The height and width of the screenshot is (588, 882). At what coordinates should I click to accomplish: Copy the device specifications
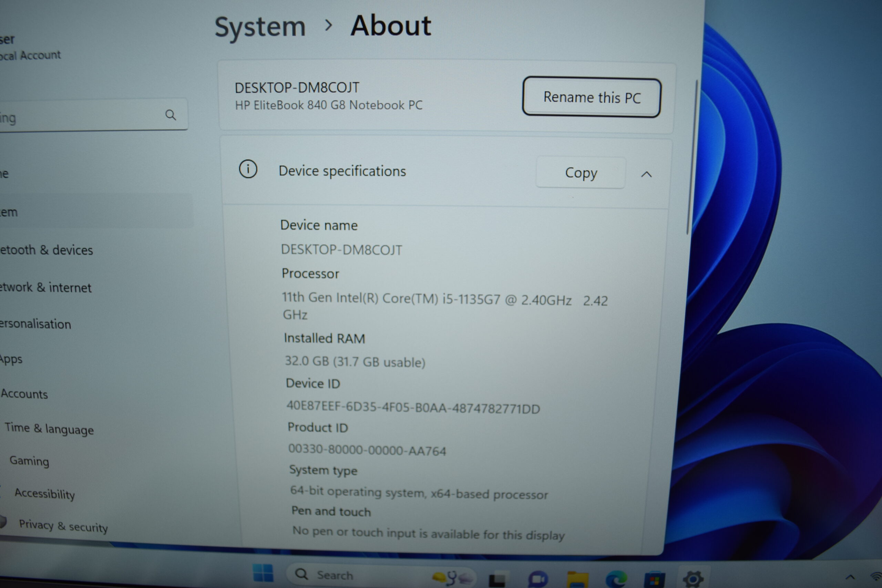[581, 173]
